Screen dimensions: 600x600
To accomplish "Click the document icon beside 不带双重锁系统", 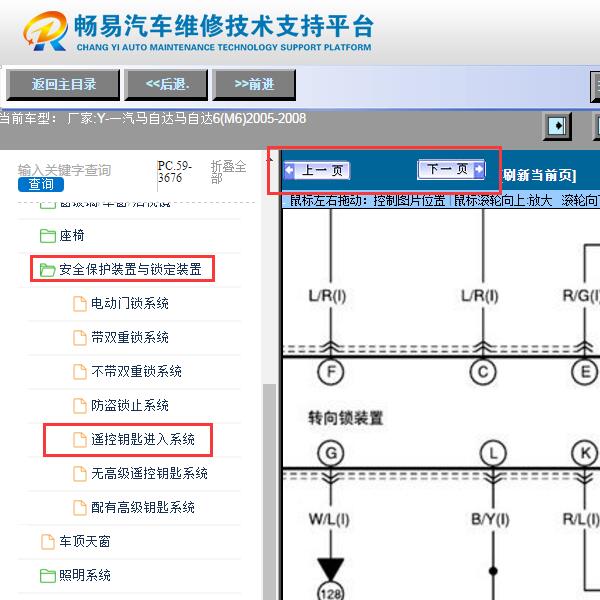I will click(x=80, y=372).
